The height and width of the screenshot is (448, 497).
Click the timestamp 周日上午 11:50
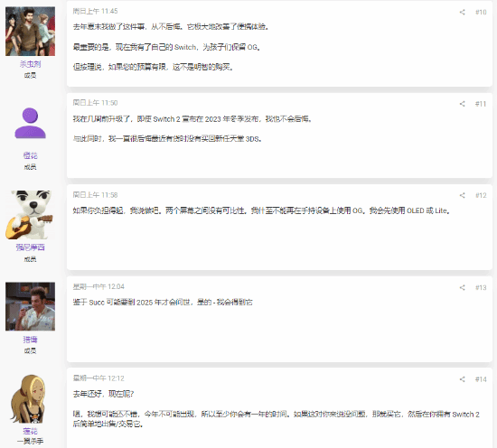pyautogui.click(x=95, y=103)
